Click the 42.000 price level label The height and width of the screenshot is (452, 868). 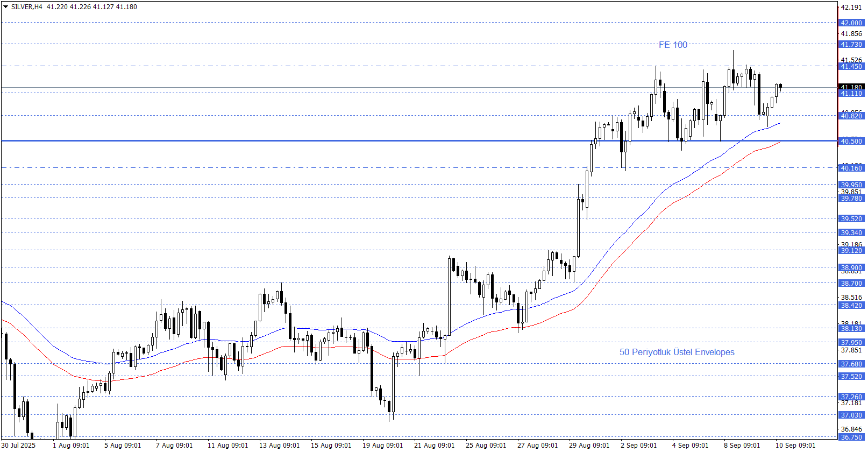click(851, 23)
